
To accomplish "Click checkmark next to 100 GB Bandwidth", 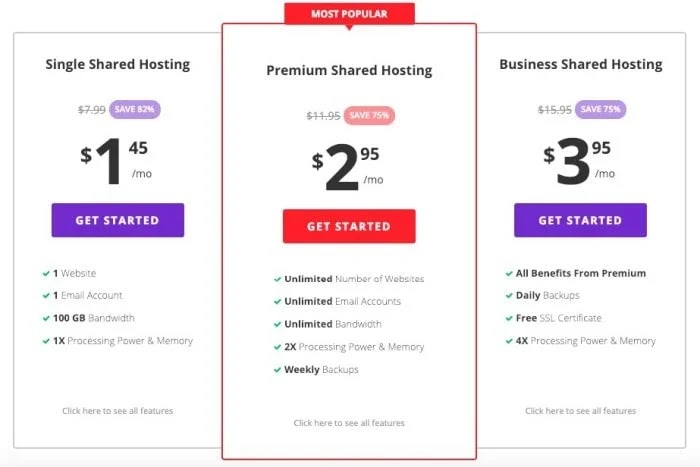I will (x=46, y=318).
